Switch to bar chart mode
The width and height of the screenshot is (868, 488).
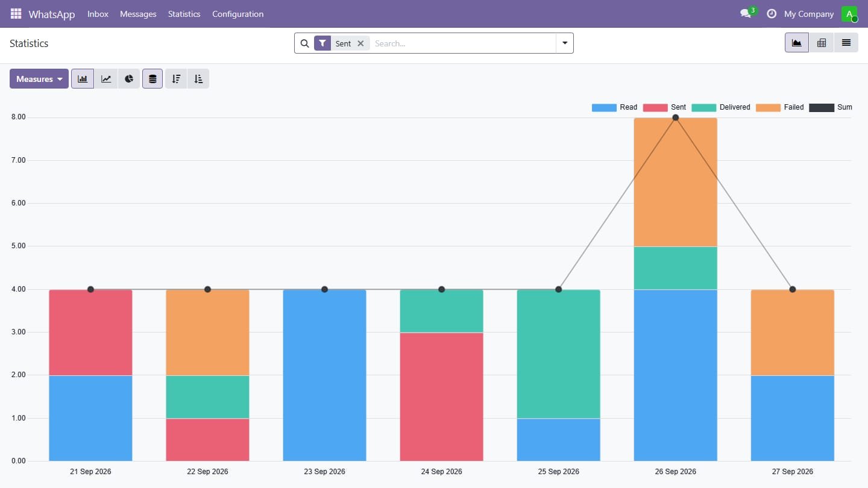pos(83,79)
